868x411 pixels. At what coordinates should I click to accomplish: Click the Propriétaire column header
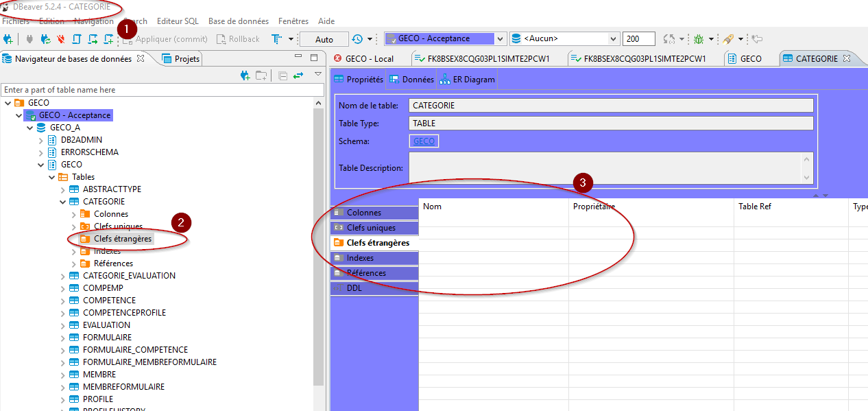click(651, 207)
